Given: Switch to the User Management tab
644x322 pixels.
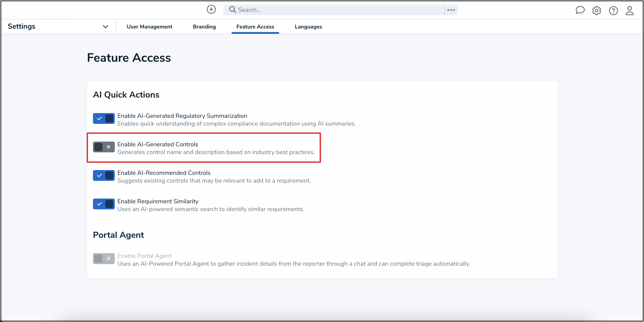Looking at the screenshot, I should click(149, 27).
